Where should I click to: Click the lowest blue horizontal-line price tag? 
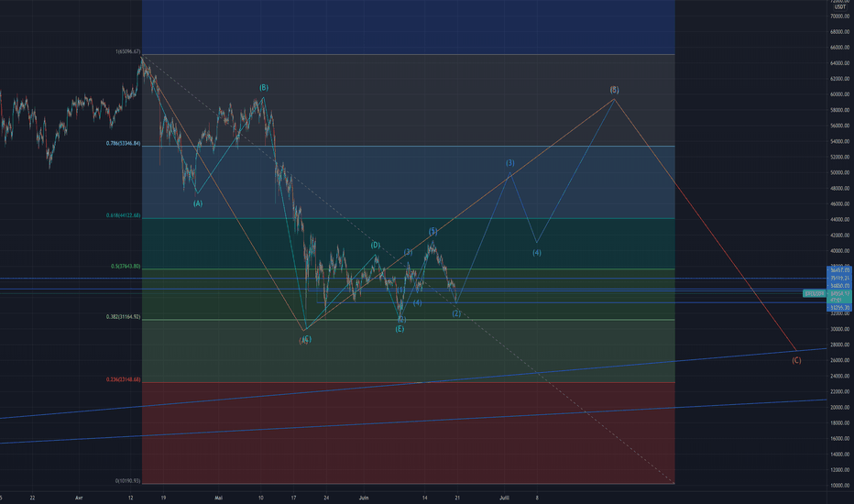click(839, 308)
